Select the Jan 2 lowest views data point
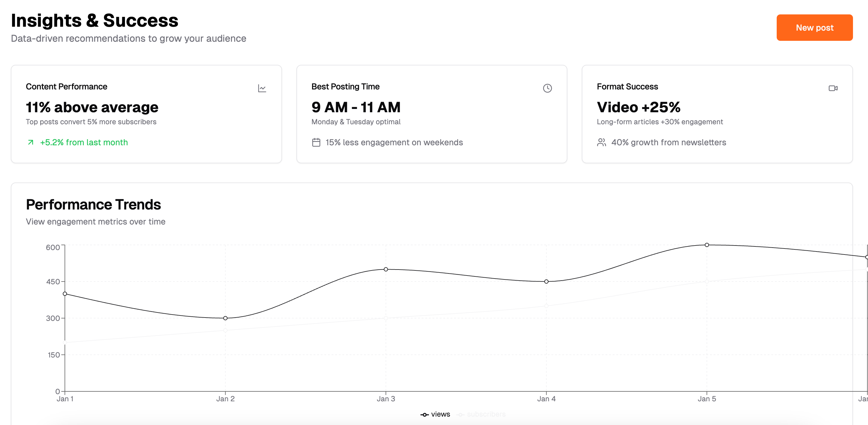 (x=226, y=318)
